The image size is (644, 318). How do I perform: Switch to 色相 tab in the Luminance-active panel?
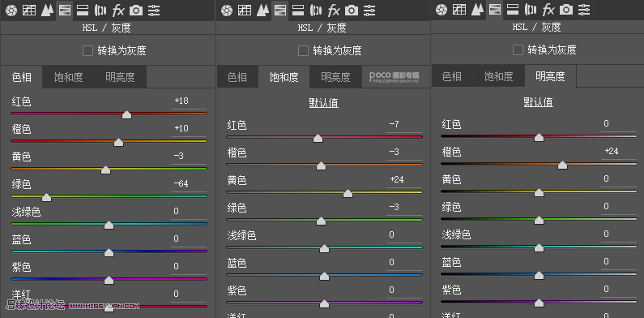pos(452,76)
